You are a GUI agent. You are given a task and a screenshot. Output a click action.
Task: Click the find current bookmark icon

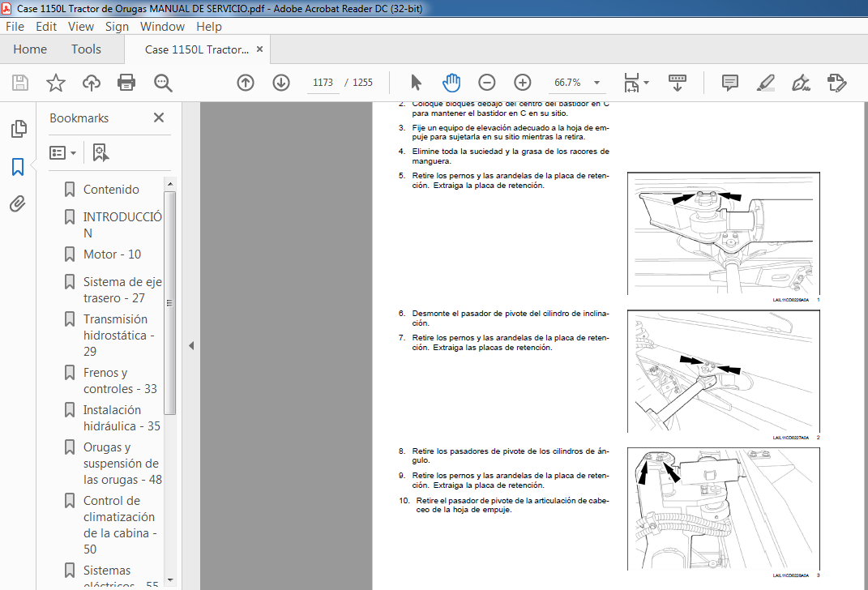100,152
